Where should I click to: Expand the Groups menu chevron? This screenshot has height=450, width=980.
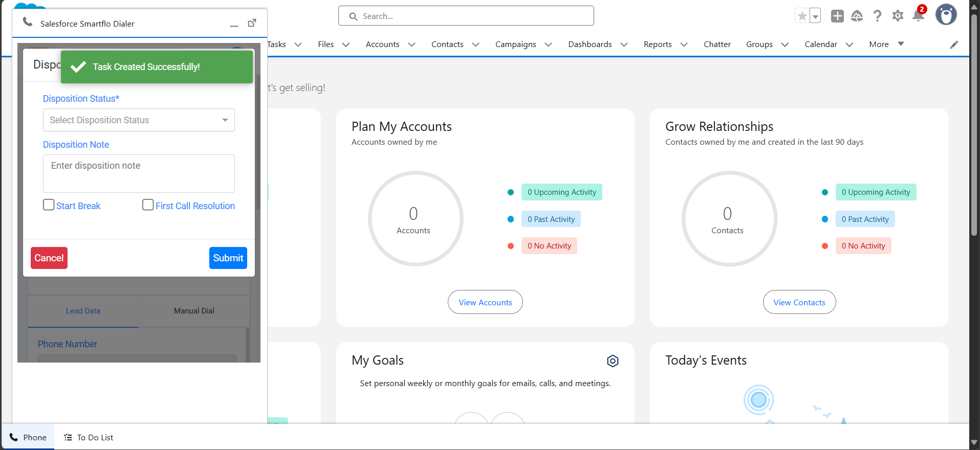click(x=785, y=44)
